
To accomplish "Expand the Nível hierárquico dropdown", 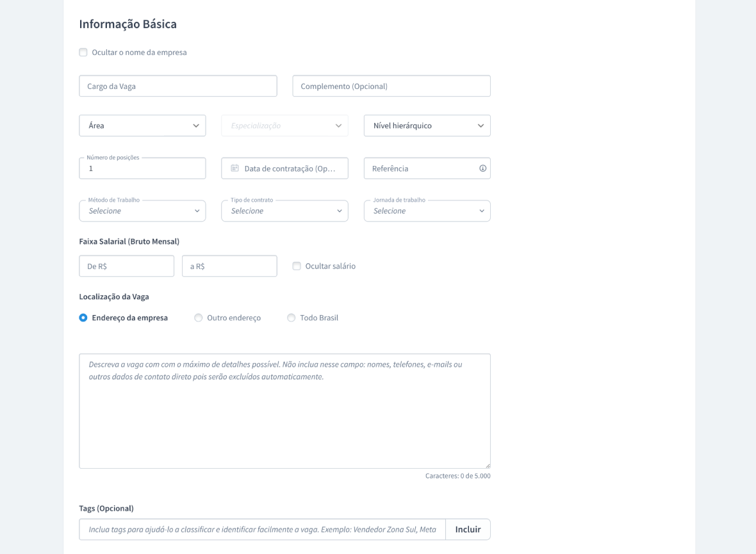I will click(x=427, y=126).
